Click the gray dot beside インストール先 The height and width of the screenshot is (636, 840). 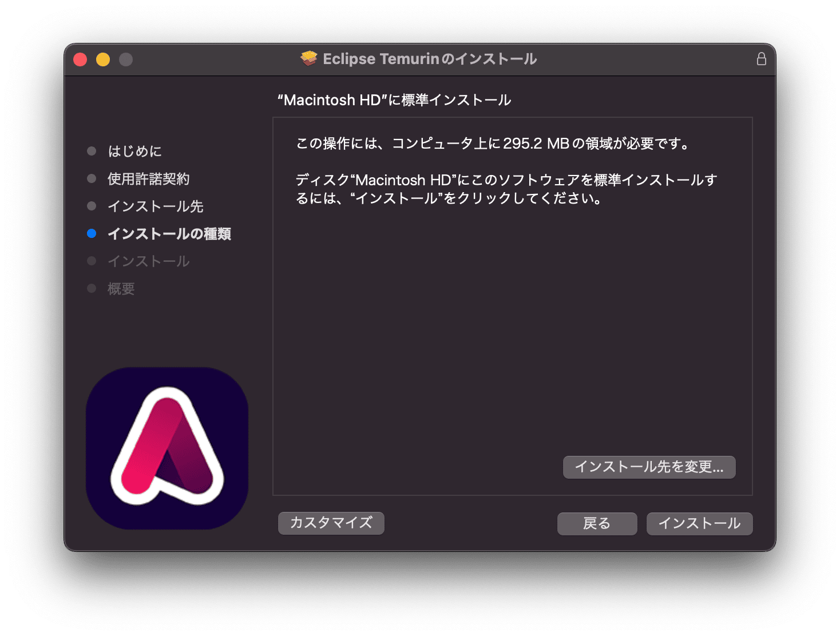[92, 205]
